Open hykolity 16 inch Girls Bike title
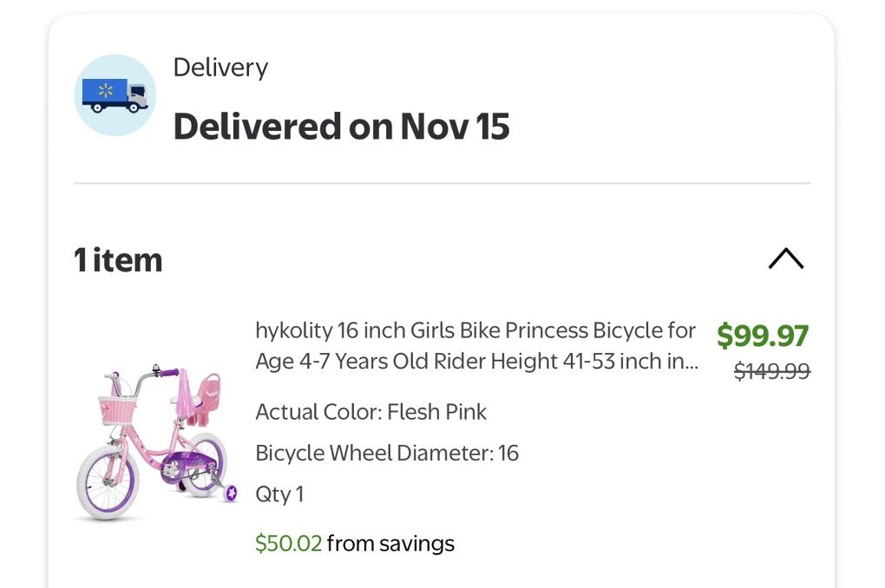Screen dimensions: 885x588 click(x=475, y=330)
